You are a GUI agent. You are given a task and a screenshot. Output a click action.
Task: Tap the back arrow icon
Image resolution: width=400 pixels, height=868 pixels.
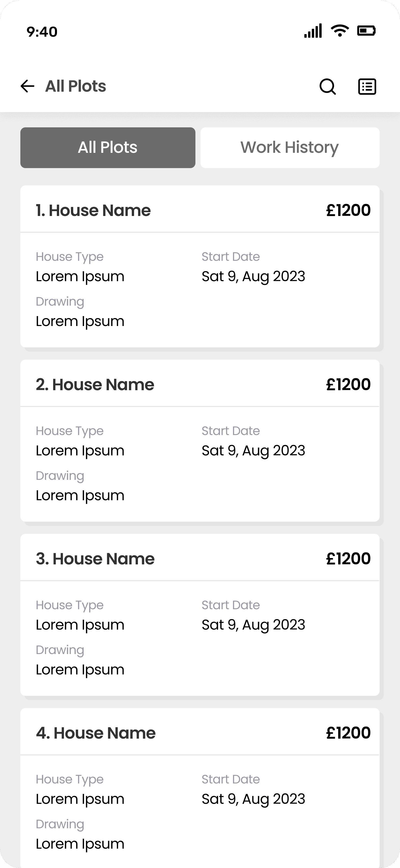pyautogui.click(x=28, y=86)
